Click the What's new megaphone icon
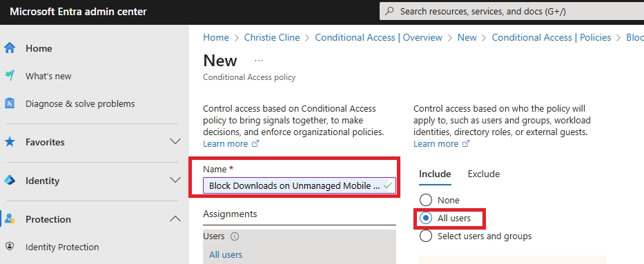 [10, 76]
